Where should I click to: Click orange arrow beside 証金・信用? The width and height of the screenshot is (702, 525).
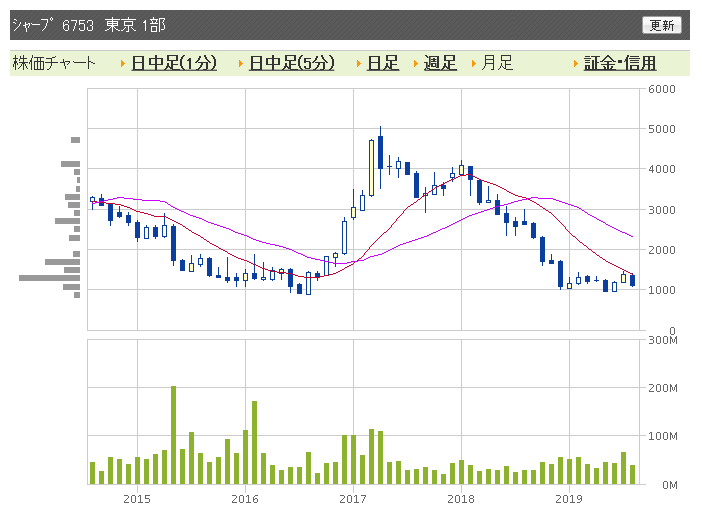[576, 64]
